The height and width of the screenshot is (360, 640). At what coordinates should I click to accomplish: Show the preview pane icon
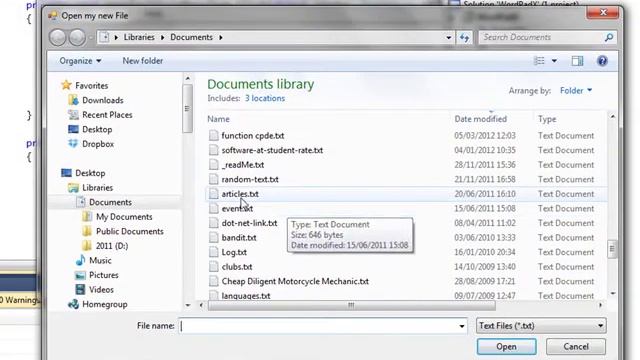click(577, 61)
